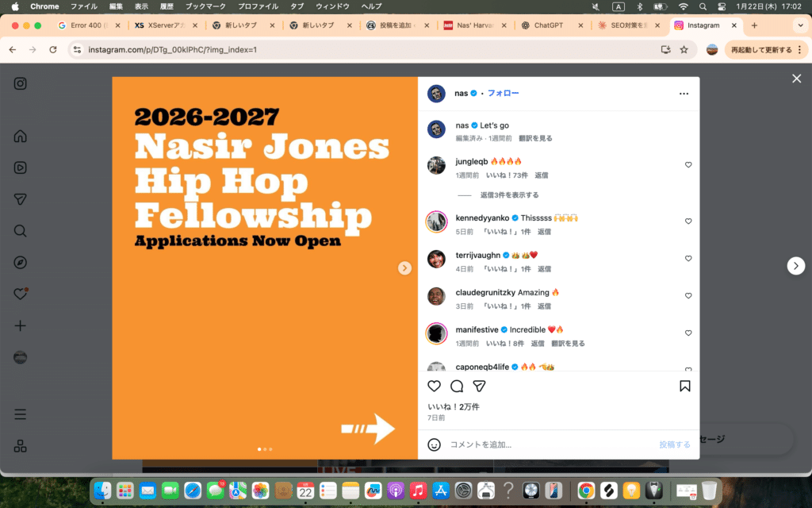
Task: Open notifications heart icon in sidebar
Action: (x=20, y=294)
